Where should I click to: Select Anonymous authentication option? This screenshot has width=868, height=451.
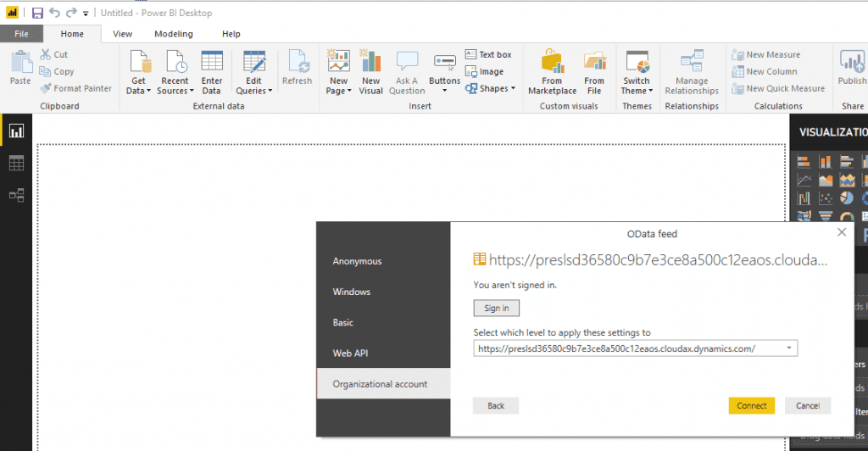tap(357, 261)
